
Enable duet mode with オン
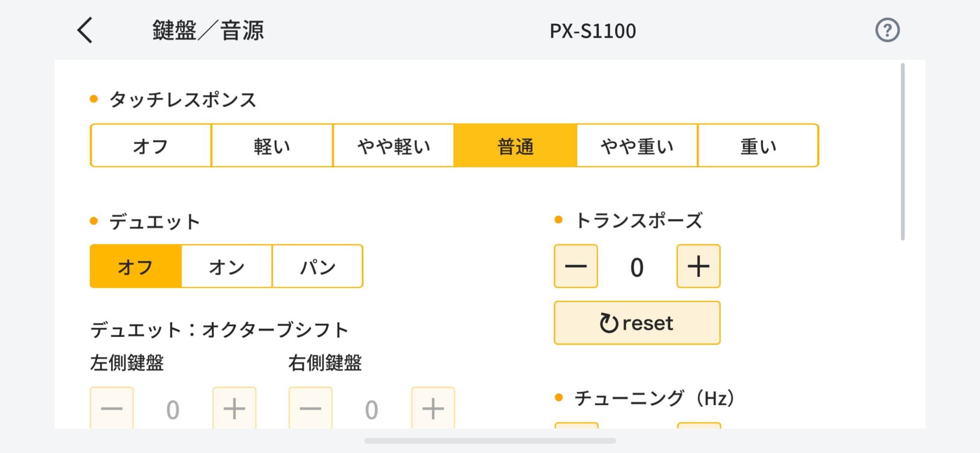coord(226,266)
